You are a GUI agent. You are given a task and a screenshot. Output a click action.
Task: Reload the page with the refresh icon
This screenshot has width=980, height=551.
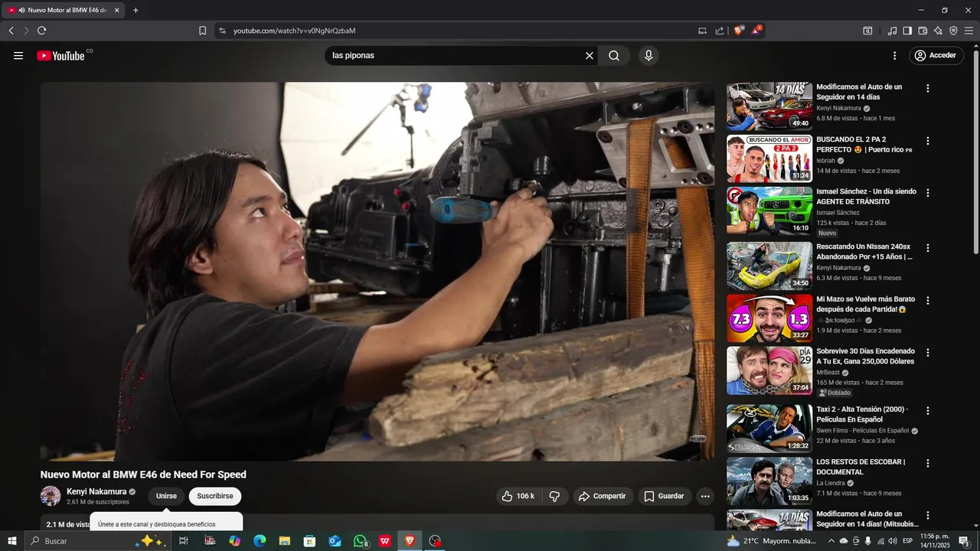[x=41, y=31]
